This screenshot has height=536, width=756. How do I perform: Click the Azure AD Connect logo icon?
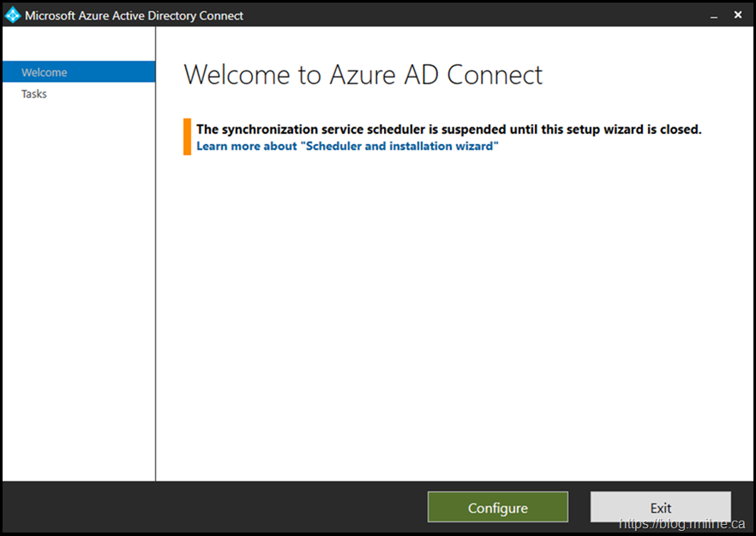12,15
